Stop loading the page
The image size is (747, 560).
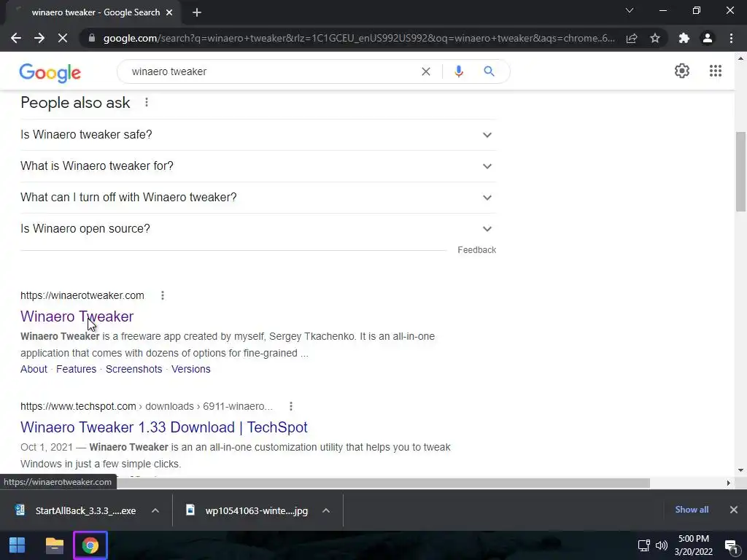[63, 38]
